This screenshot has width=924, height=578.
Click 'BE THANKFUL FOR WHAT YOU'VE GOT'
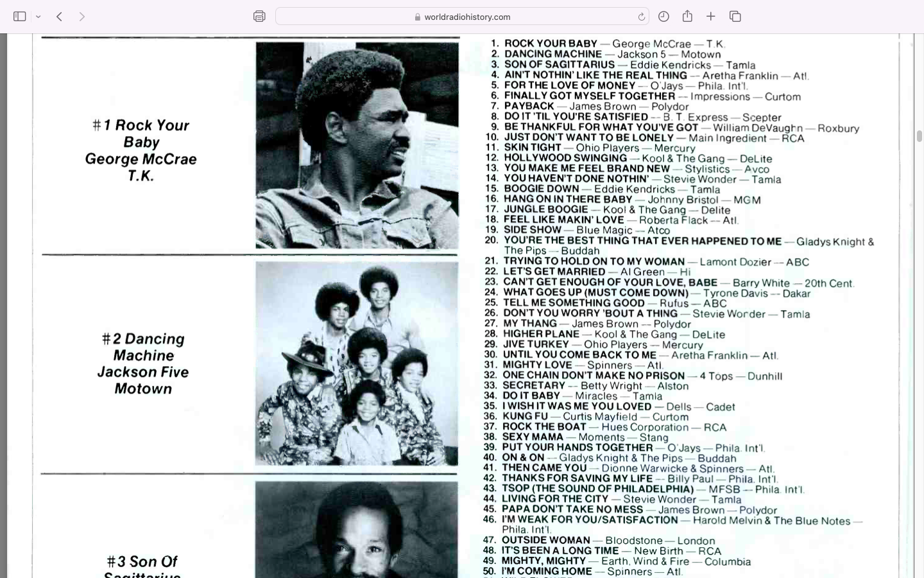(601, 127)
